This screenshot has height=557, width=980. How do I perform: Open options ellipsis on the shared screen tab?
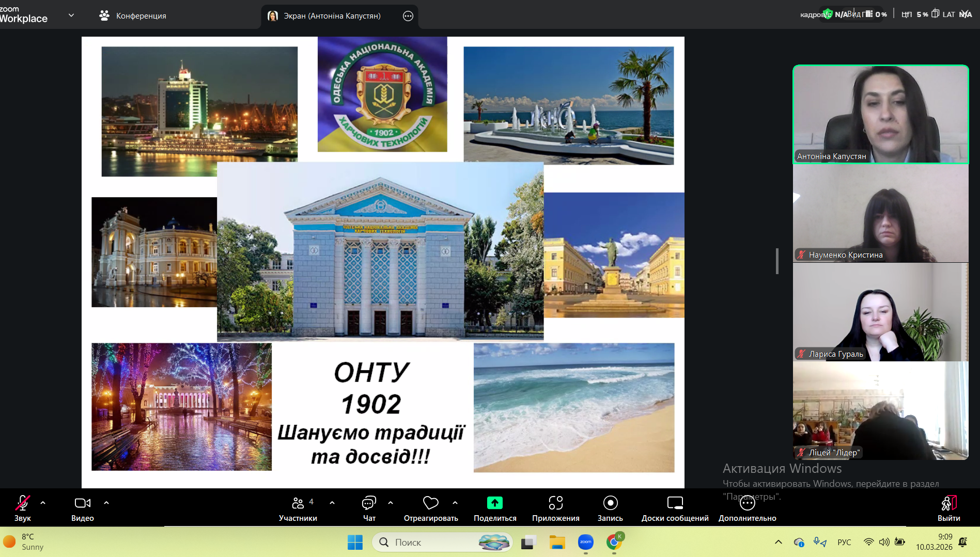(x=408, y=16)
